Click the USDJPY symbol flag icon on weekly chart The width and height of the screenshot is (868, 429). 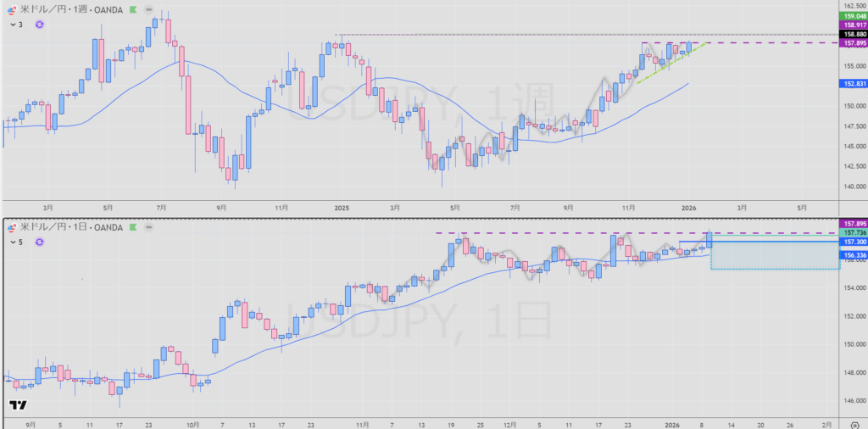click(11, 9)
